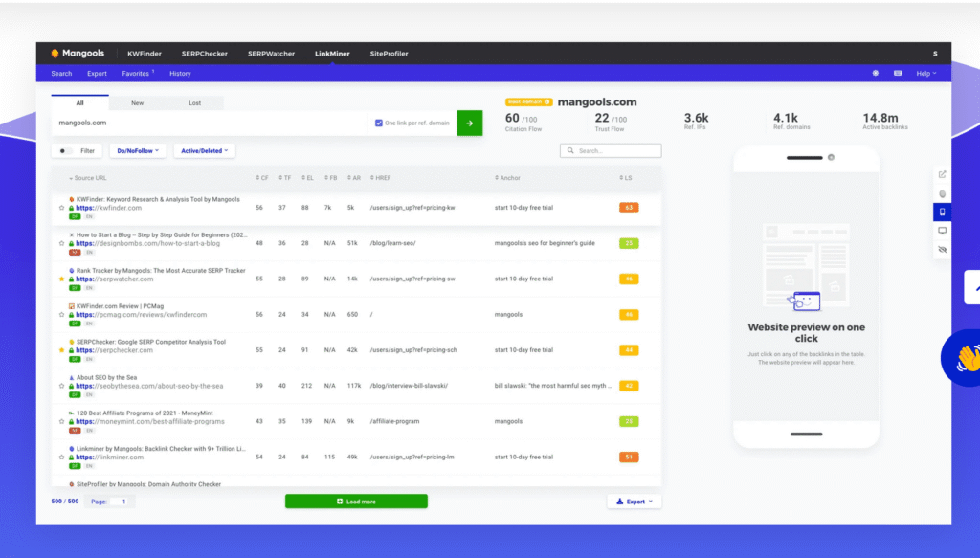Viewport: 980px width, 558px height.
Task: Favorite the seobythesea.com backlink star
Action: (x=61, y=386)
